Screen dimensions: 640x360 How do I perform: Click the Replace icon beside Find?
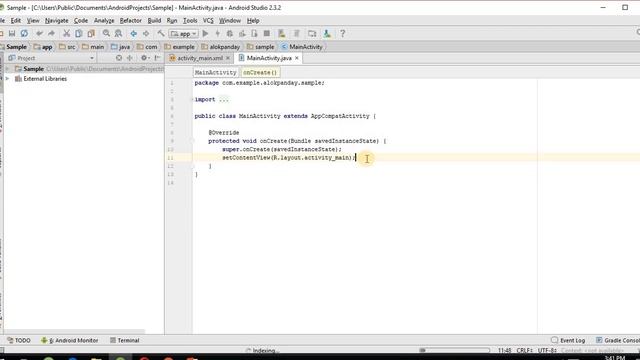click(118, 33)
